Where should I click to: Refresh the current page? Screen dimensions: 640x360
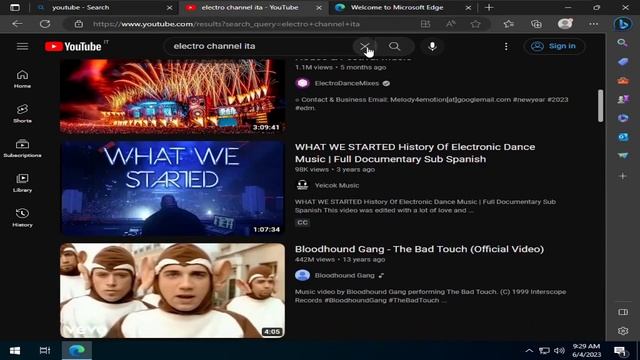click(x=45, y=24)
